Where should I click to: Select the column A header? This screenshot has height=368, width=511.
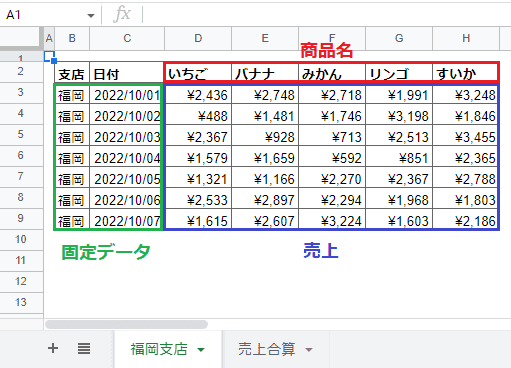tap(49, 39)
